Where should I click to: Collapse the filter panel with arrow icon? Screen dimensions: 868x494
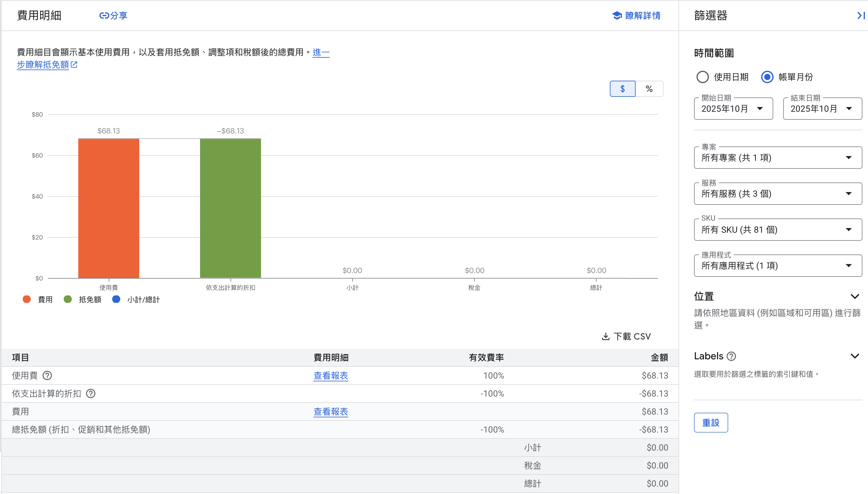pos(861,16)
